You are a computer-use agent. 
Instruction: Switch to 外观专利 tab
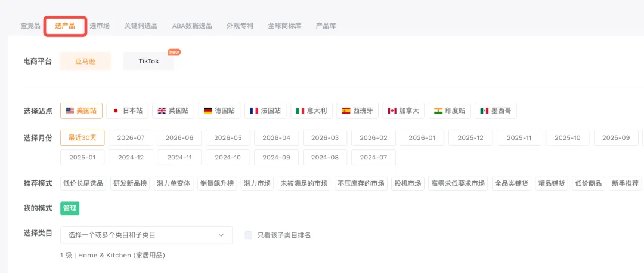[x=240, y=26]
